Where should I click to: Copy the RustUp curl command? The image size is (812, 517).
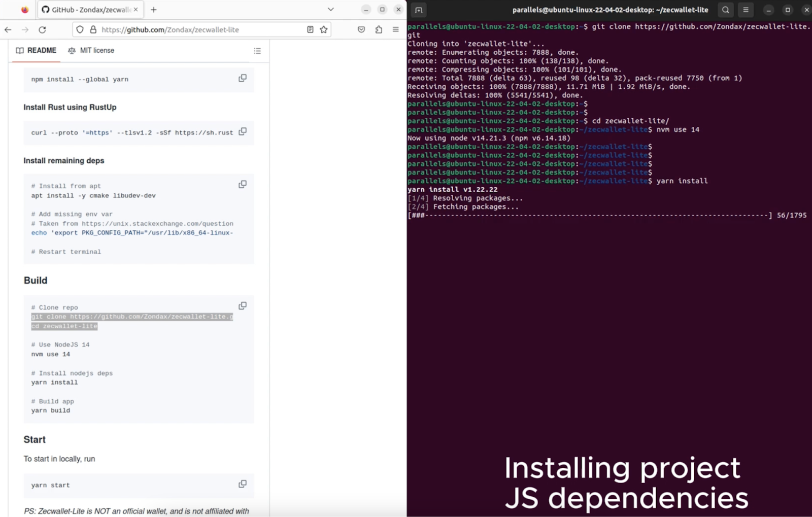click(x=243, y=131)
